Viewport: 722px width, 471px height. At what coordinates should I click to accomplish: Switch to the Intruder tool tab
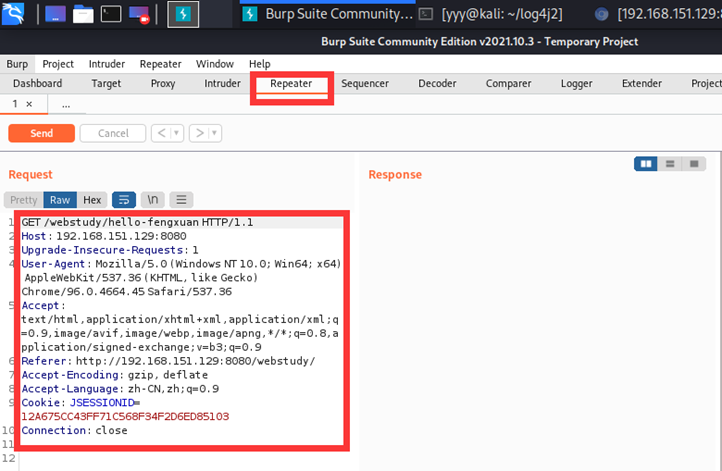(x=222, y=83)
